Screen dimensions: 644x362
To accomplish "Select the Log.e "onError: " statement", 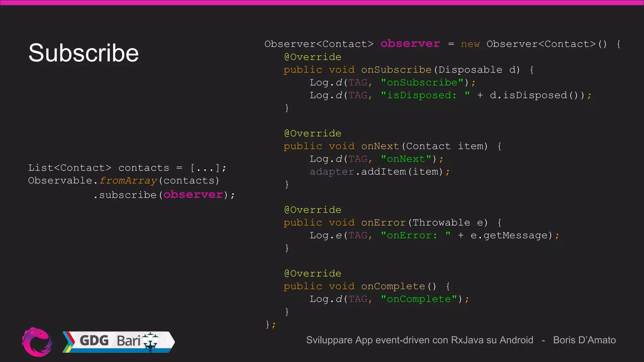I will click(435, 236).
